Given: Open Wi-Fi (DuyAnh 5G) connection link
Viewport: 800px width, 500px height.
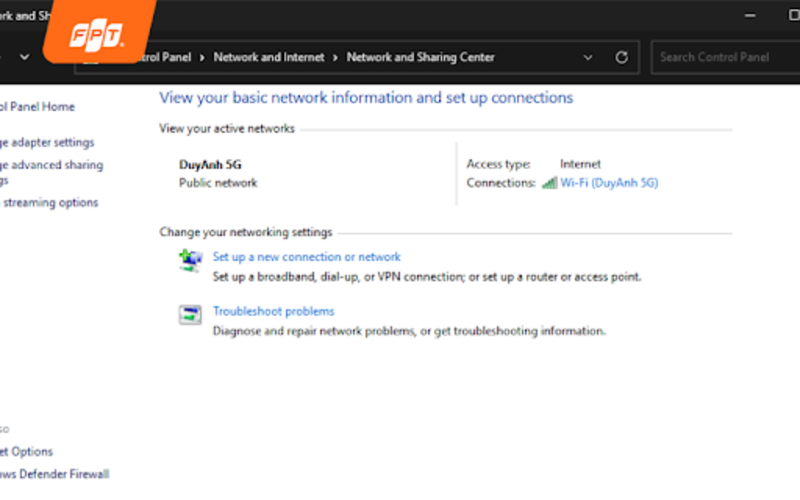Looking at the screenshot, I should pos(609,183).
